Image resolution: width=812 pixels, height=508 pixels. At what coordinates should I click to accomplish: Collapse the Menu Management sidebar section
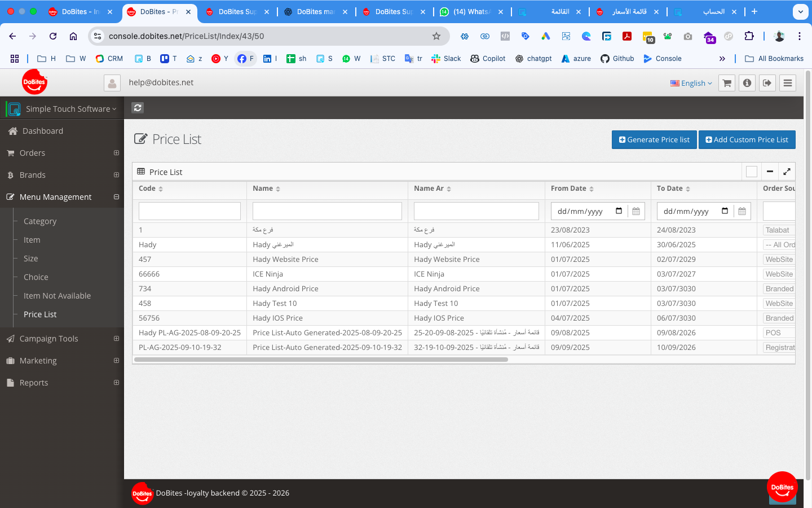click(x=116, y=197)
